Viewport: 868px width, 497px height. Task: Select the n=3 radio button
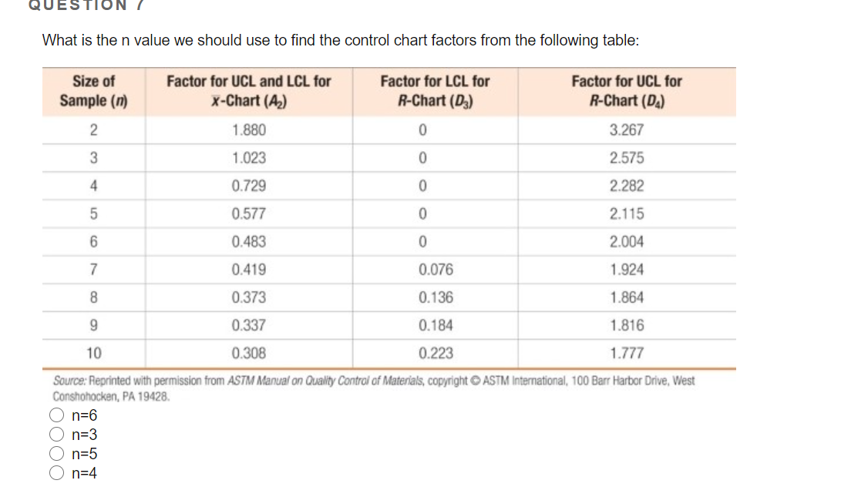[x=56, y=435]
